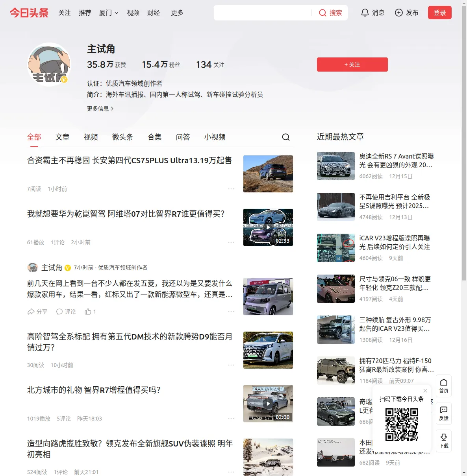The image size is (467, 476).
Task: Open hot article iCAR V23增程版谍照再曝光
Action: pyautogui.click(x=395, y=242)
